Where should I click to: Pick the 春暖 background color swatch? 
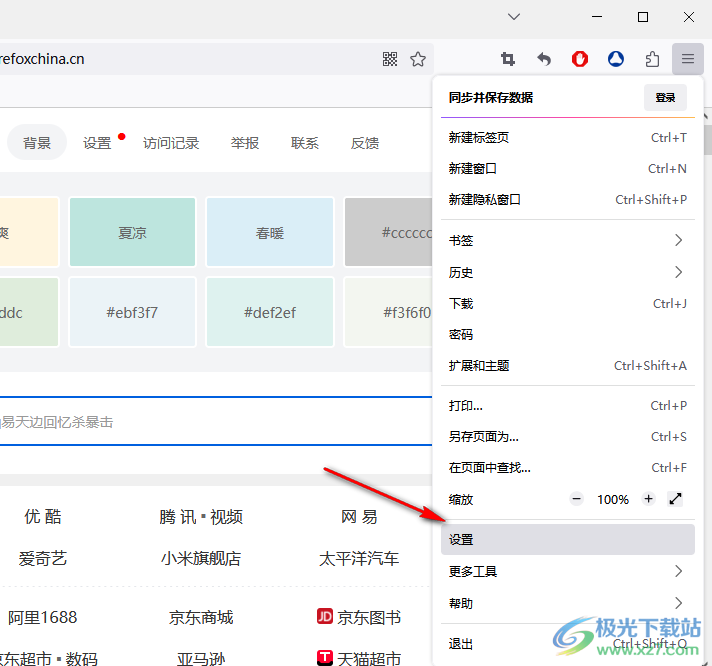pos(270,232)
